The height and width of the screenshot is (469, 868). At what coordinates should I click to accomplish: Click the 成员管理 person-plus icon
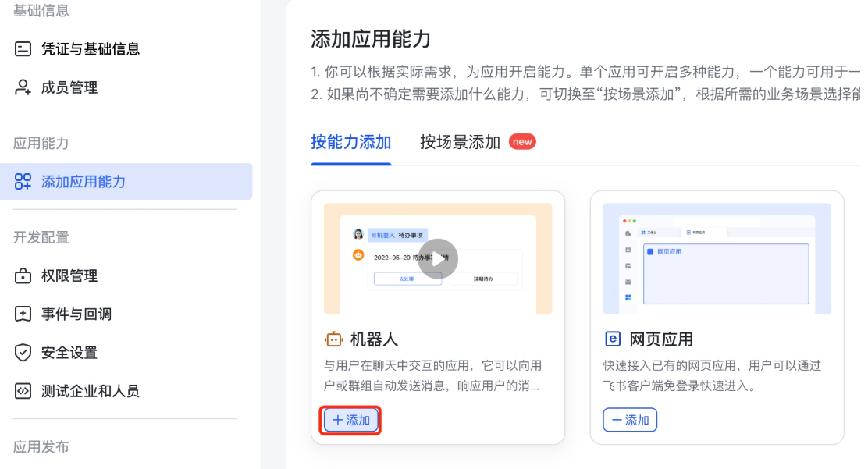click(x=23, y=87)
